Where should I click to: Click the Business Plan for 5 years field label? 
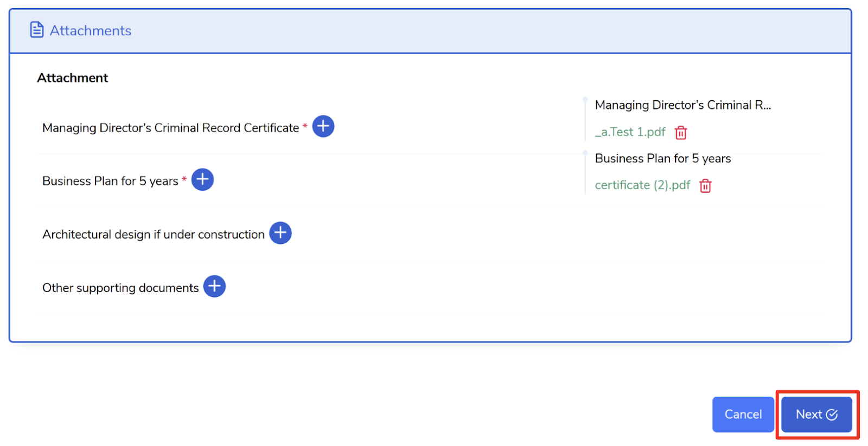[110, 181]
